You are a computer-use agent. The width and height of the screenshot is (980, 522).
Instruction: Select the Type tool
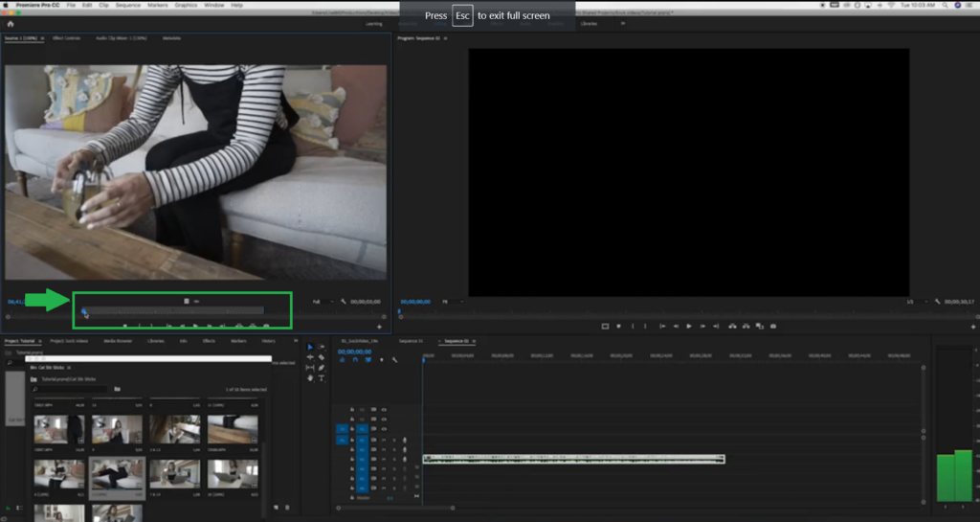pyautogui.click(x=322, y=378)
